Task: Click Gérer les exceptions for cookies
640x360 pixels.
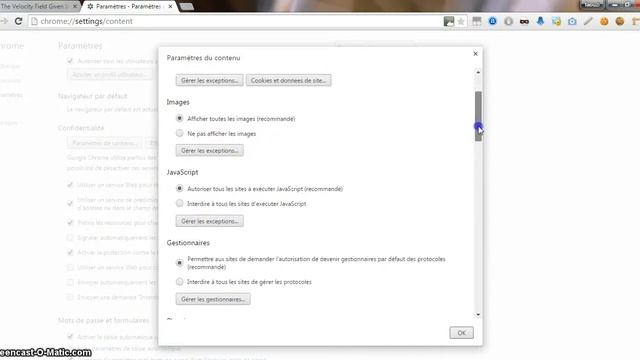Action: pyautogui.click(x=210, y=80)
